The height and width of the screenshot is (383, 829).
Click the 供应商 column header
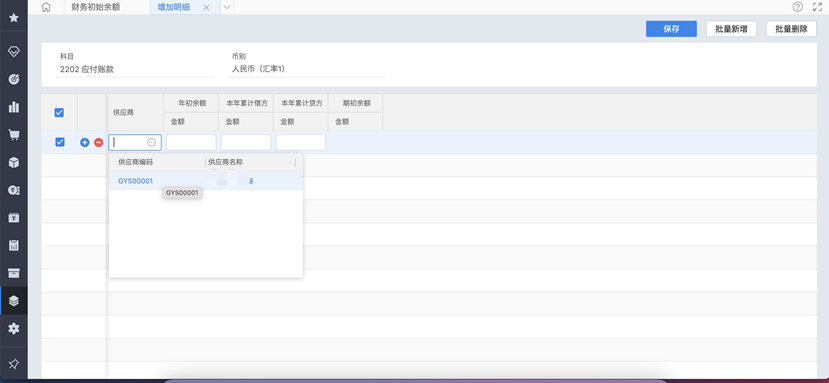point(135,113)
